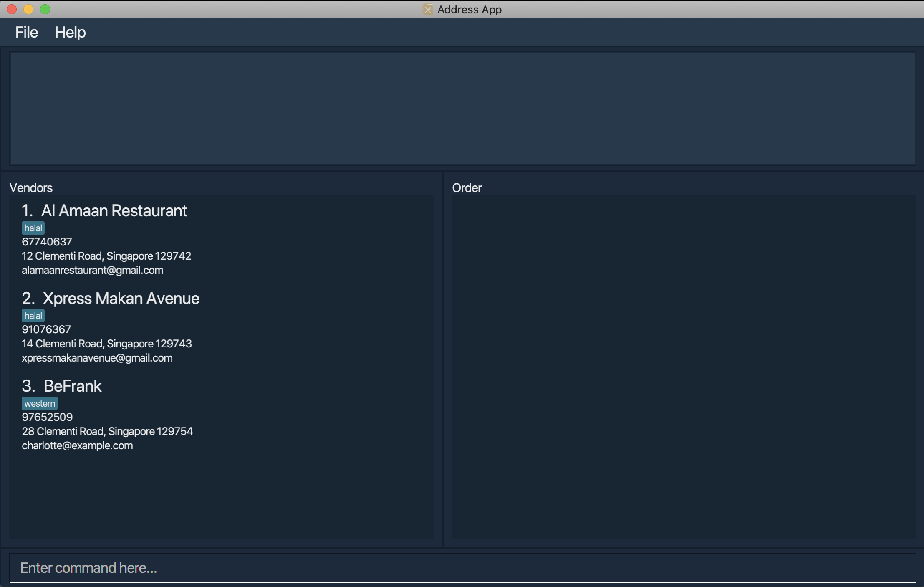Click the alamaanrestaurant@gmail.com email text
Screen dimensions: 924x587
(x=93, y=270)
